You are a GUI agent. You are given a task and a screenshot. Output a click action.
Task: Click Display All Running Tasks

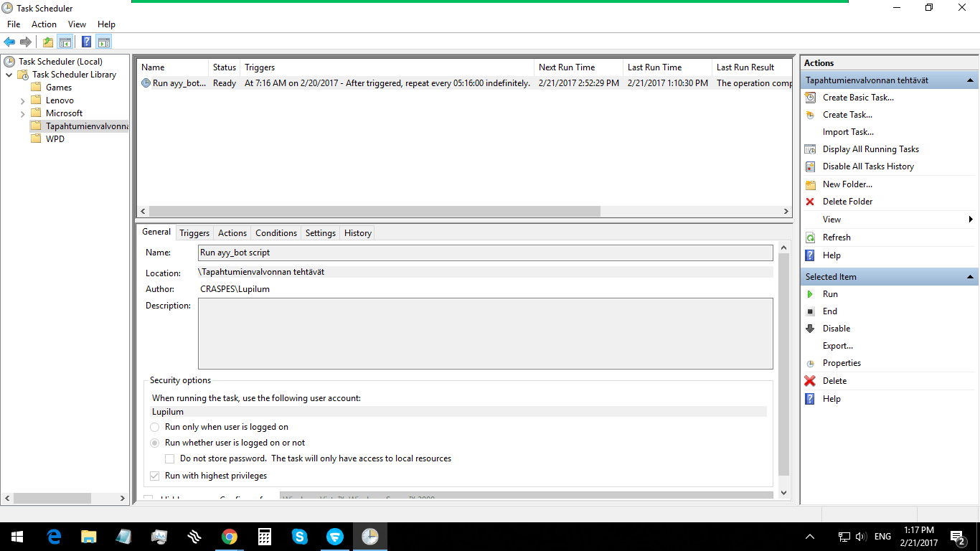coord(870,149)
